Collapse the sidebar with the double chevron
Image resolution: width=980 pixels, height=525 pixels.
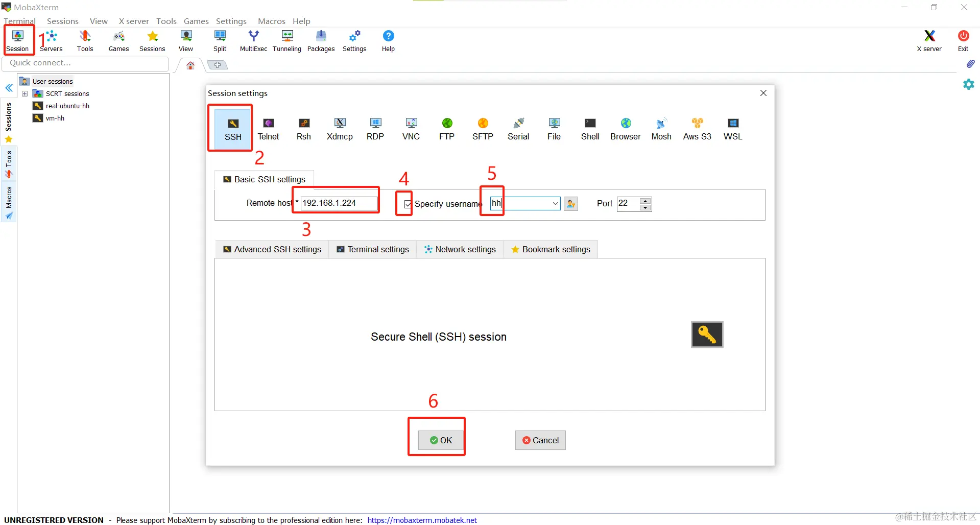9,88
